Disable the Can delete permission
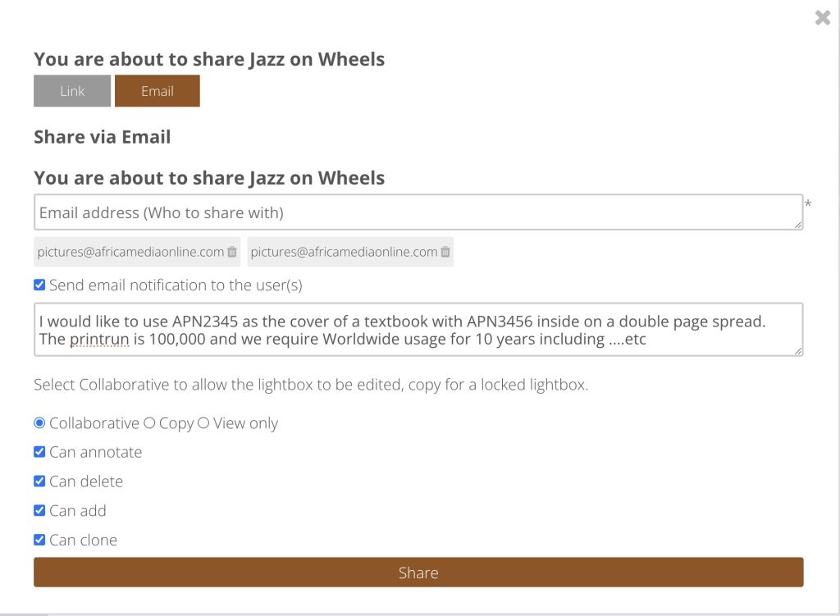The height and width of the screenshot is (616, 840). pyautogui.click(x=39, y=481)
